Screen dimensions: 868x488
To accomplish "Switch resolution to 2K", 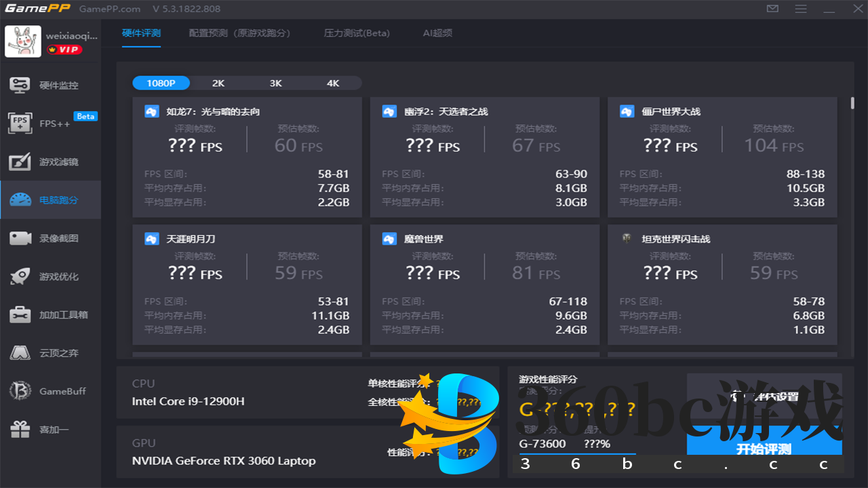I will pos(218,83).
